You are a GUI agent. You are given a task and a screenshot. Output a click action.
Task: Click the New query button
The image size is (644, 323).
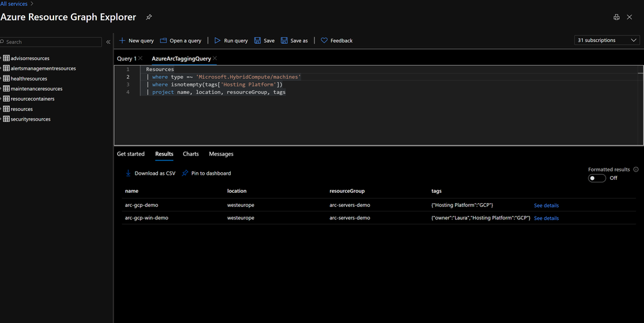(137, 41)
